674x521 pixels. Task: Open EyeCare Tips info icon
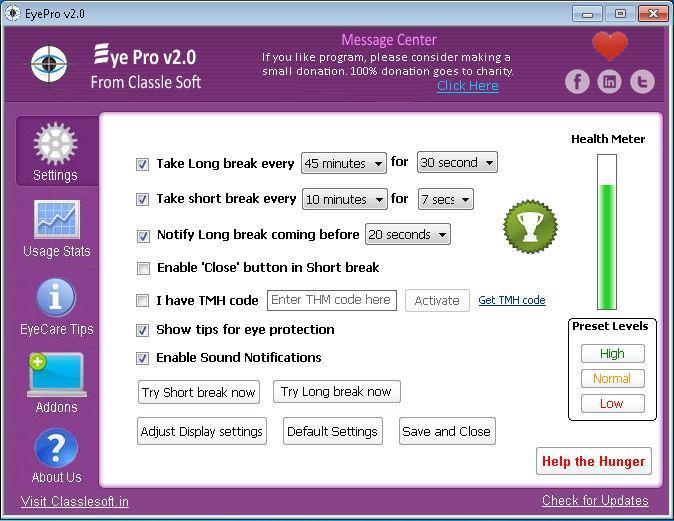pos(56,297)
